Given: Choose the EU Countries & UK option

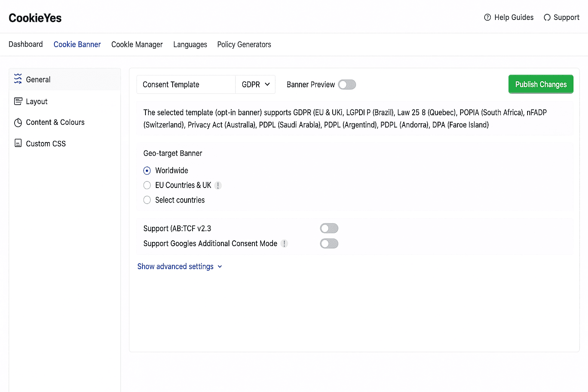Looking at the screenshot, I should [x=147, y=185].
